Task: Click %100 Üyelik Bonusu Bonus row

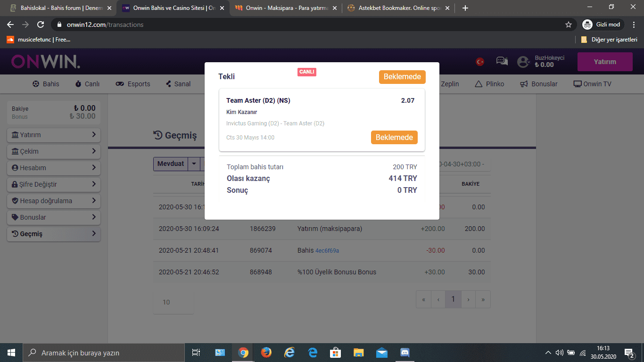Action: pyautogui.click(x=322, y=272)
